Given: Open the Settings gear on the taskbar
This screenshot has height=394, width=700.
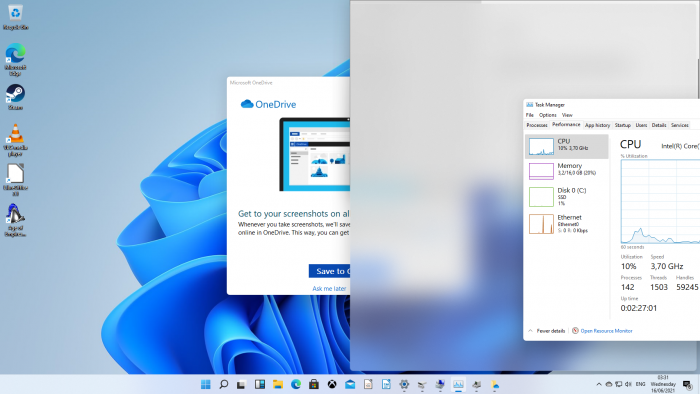Looking at the screenshot, I should point(404,384).
